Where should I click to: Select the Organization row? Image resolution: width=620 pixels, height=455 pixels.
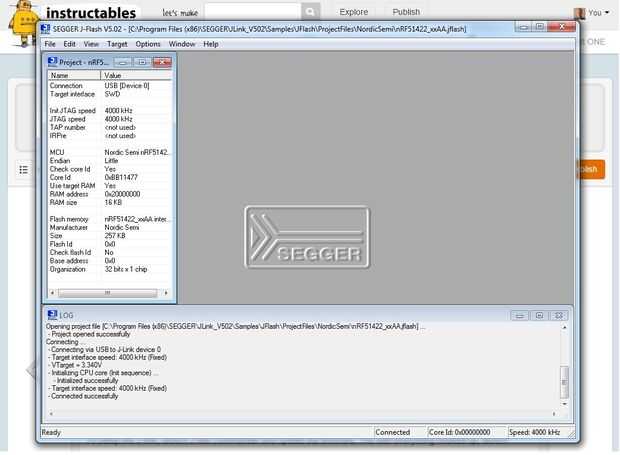[110, 269]
